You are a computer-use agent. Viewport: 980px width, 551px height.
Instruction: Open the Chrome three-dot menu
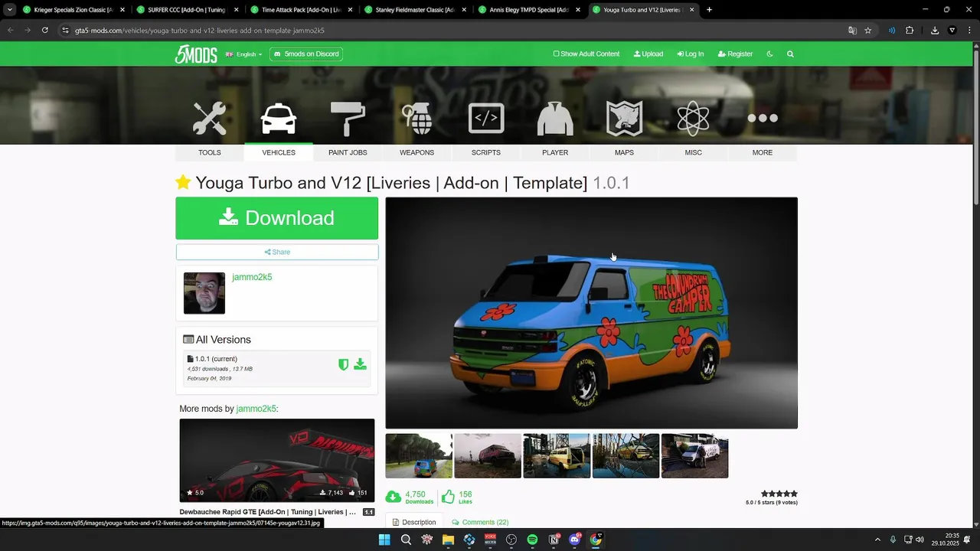970,31
